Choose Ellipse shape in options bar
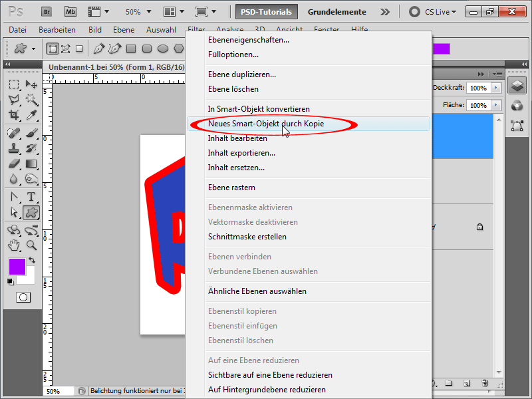Image resolution: width=532 pixels, height=399 pixels. click(163, 49)
